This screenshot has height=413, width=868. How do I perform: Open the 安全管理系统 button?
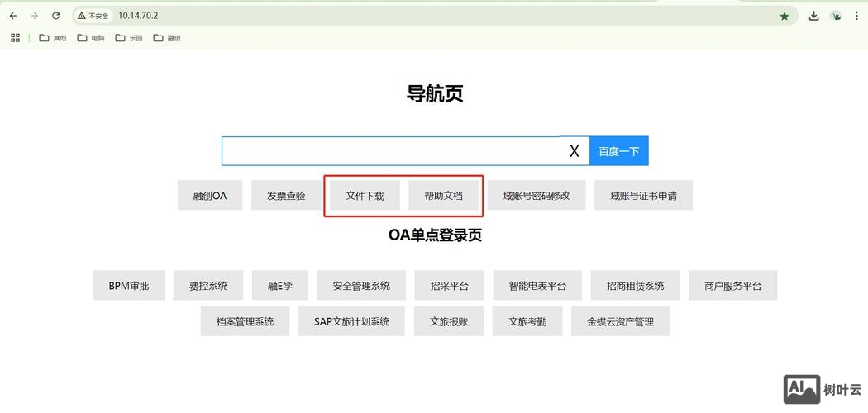pos(361,285)
